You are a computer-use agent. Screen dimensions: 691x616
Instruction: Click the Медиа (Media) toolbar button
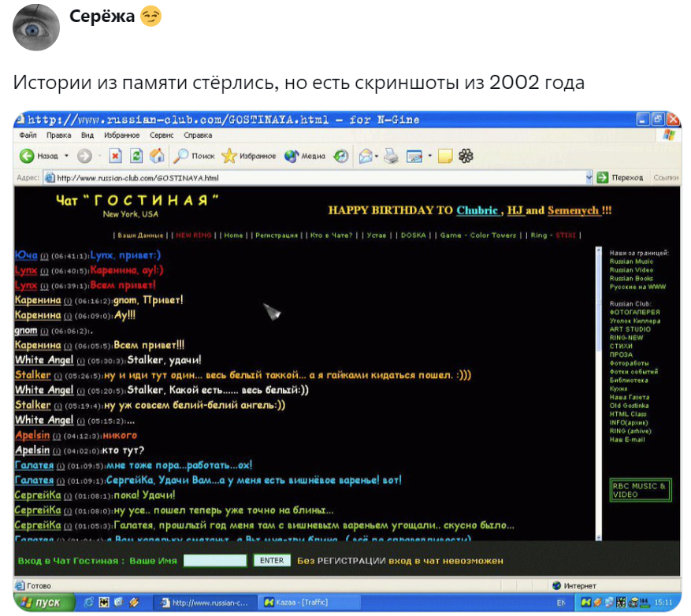click(x=305, y=156)
